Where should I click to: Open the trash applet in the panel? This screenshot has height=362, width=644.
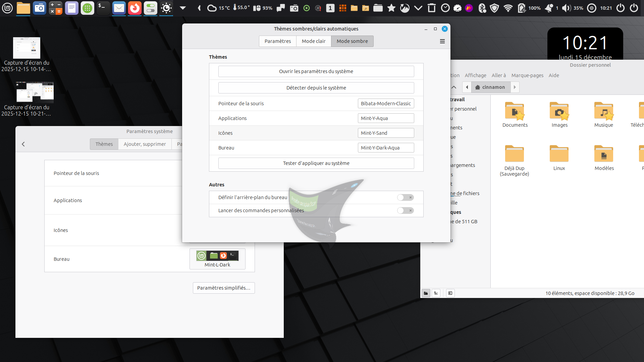pyautogui.click(x=432, y=8)
